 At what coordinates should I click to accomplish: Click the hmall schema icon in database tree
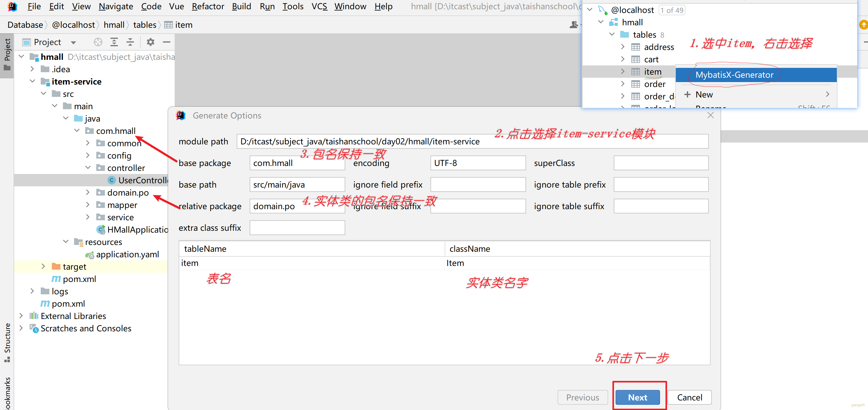(614, 22)
